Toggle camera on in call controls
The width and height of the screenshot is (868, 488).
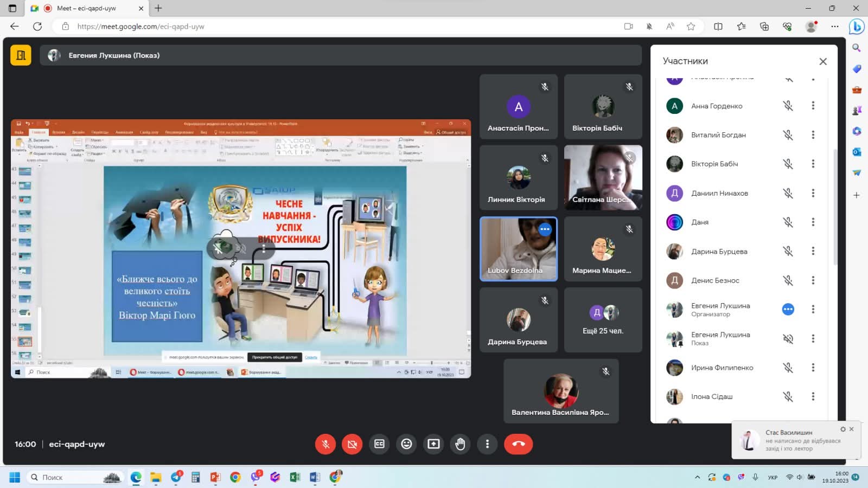(x=352, y=444)
